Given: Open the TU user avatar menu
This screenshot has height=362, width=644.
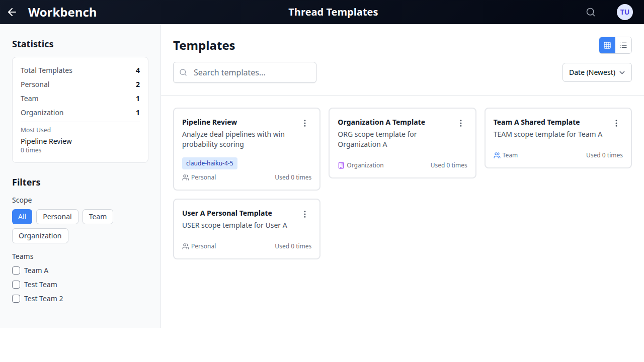Looking at the screenshot, I should click(624, 12).
